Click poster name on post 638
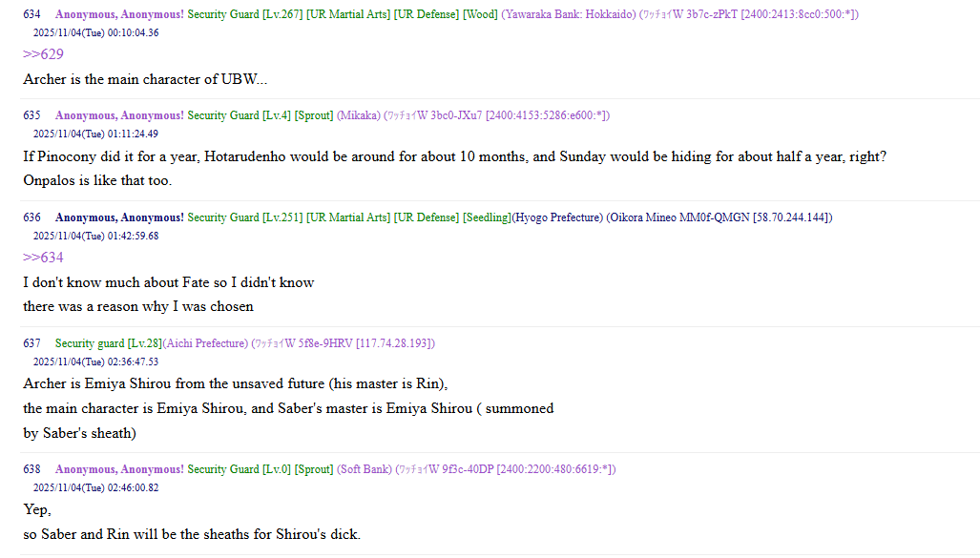The image size is (980, 558). (119, 469)
